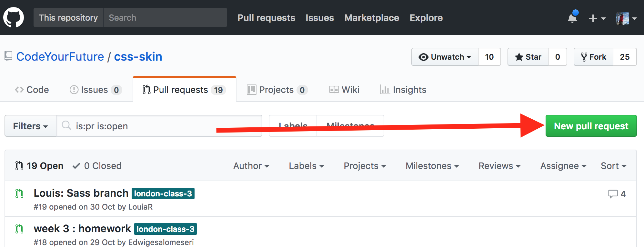644x247 pixels.
Task: Open the LouiaR author link
Action: [140, 207]
